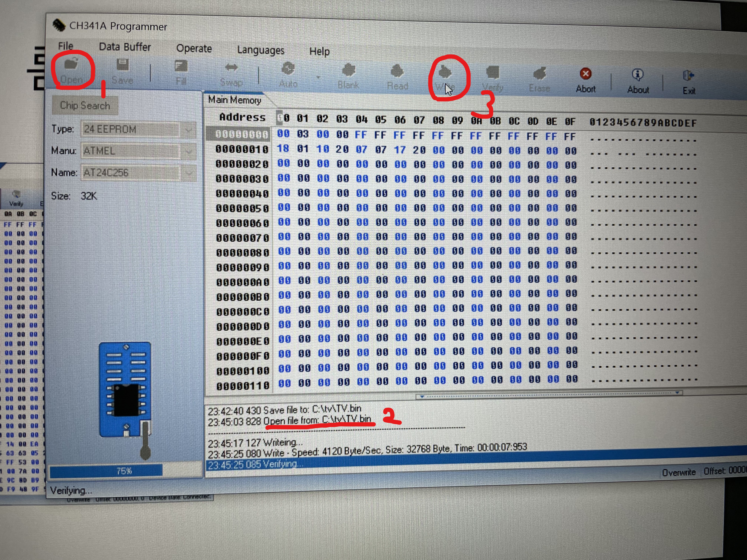Click byte 18 in row 00000010
This screenshot has height=560, width=747.
tap(283, 148)
